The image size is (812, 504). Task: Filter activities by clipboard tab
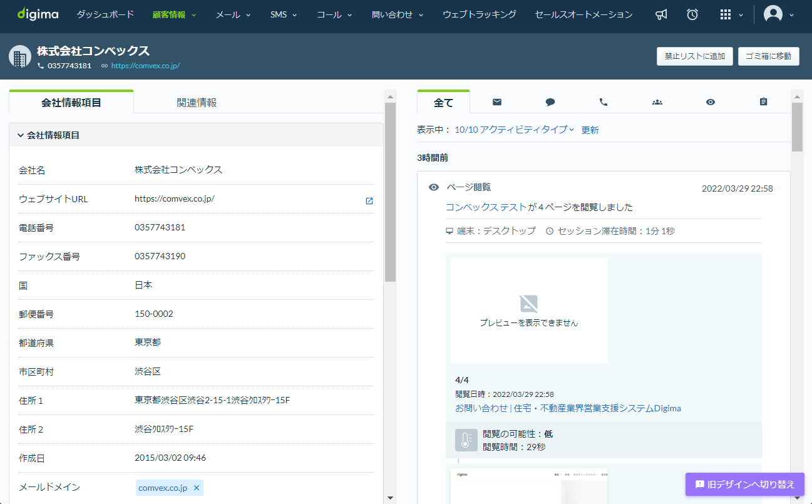click(x=763, y=101)
